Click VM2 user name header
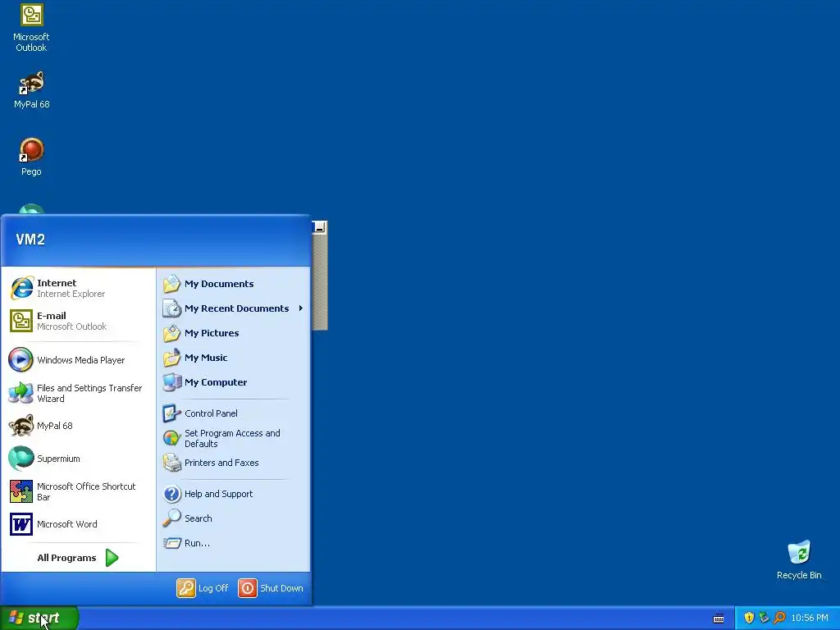 (x=30, y=240)
